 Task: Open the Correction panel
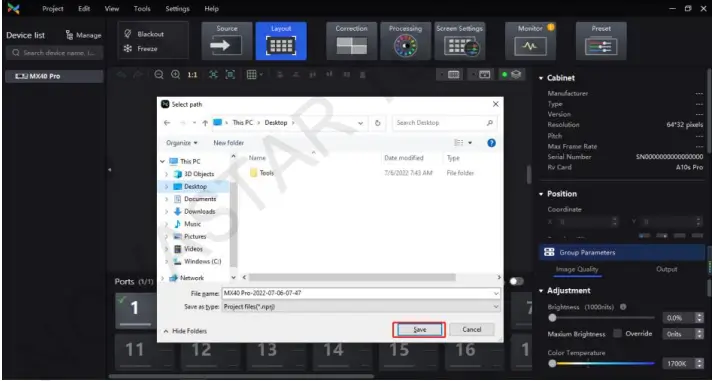click(x=351, y=41)
